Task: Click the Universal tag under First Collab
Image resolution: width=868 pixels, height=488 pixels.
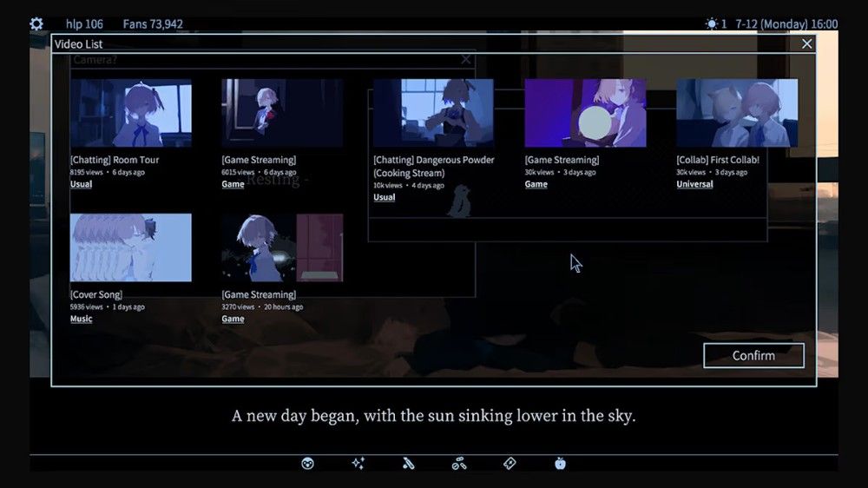Action: coord(694,184)
